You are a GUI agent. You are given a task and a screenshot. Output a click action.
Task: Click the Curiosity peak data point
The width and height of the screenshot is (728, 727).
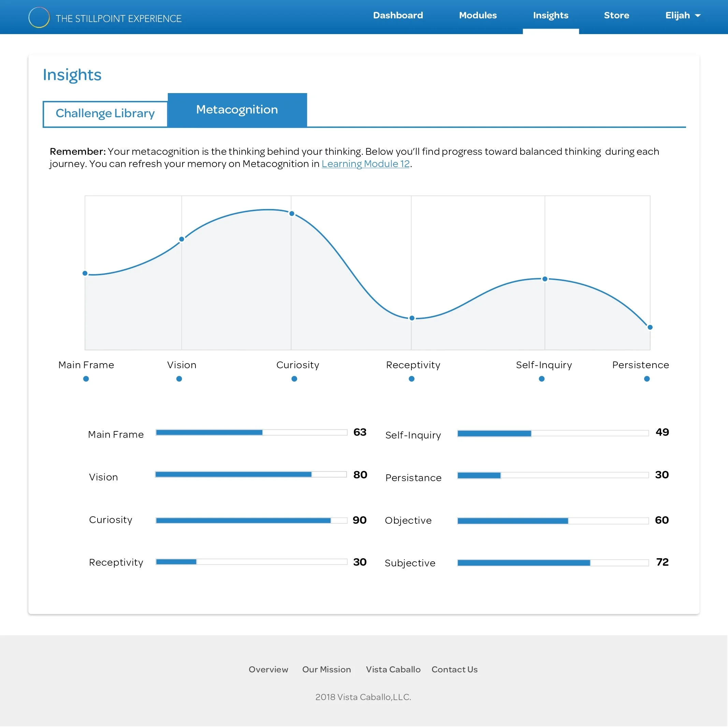292,213
